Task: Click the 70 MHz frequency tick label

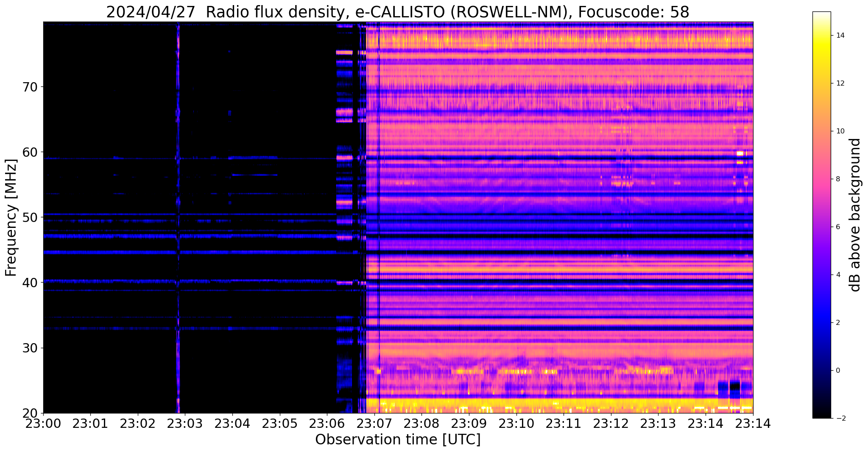Action: pyautogui.click(x=30, y=87)
